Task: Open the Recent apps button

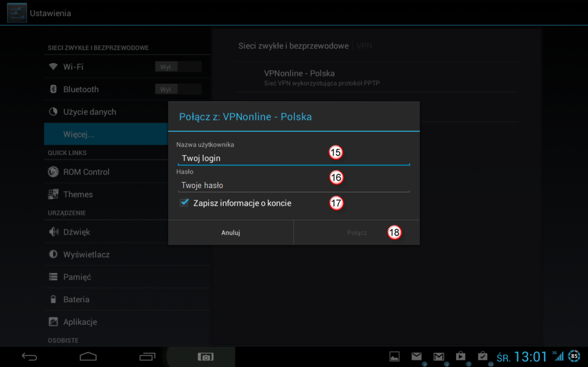Action: click(147, 357)
